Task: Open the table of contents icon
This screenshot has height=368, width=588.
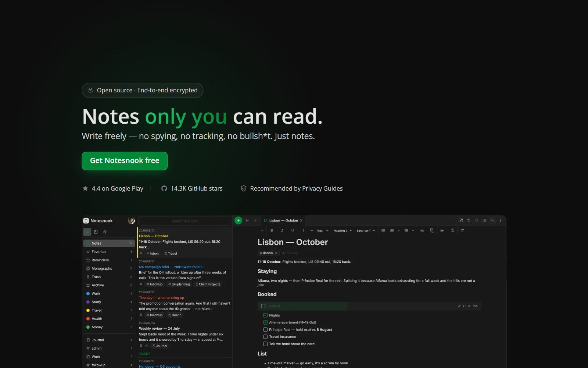Action: coord(484,220)
